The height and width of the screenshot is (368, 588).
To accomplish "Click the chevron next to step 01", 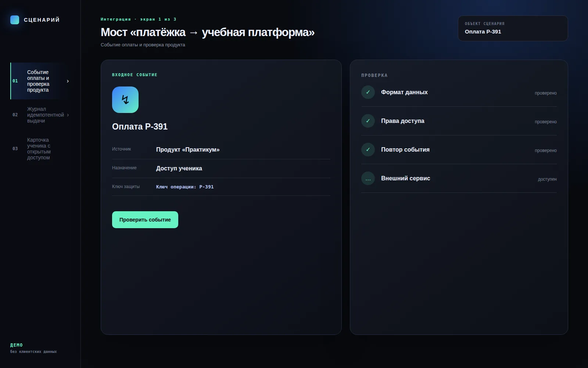I will (x=68, y=81).
